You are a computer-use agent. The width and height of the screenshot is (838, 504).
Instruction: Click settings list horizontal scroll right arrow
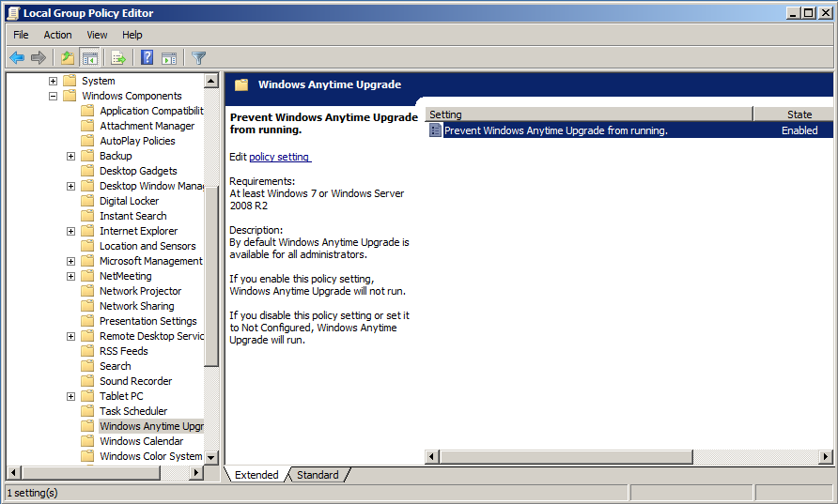point(826,456)
